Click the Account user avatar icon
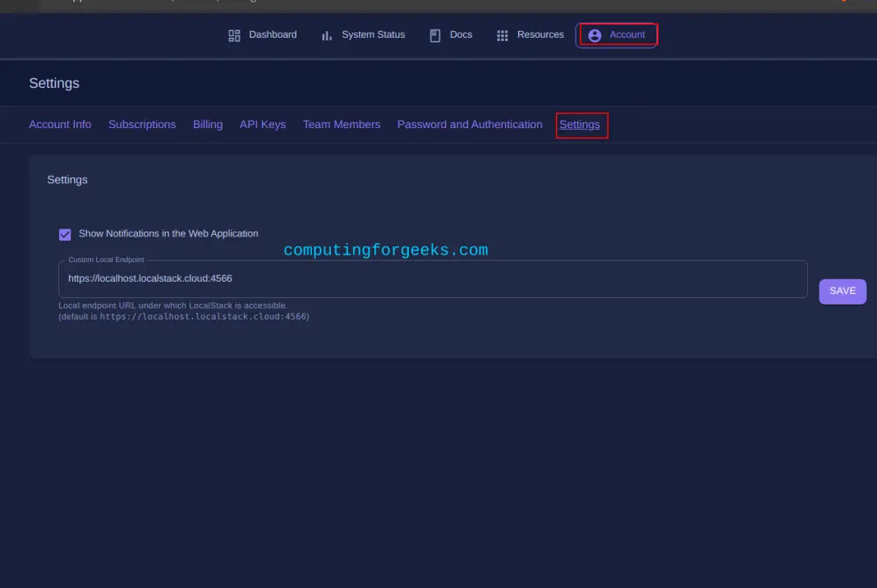This screenshot has width=877, height=588. 595,35
